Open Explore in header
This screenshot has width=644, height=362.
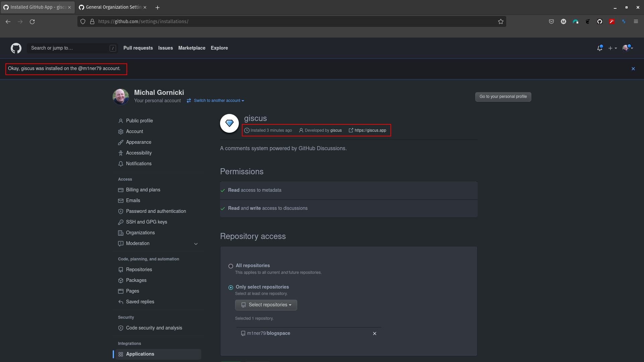point(219,48)
